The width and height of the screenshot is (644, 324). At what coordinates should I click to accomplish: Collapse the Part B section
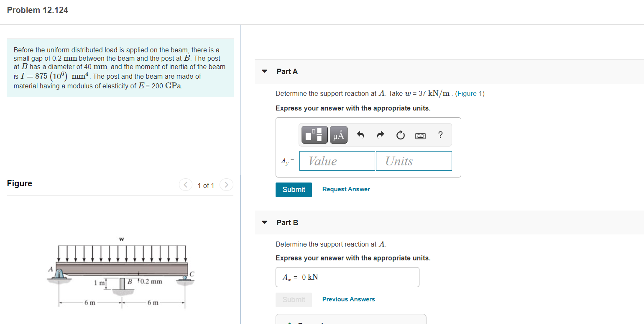[x=264, y=223]
